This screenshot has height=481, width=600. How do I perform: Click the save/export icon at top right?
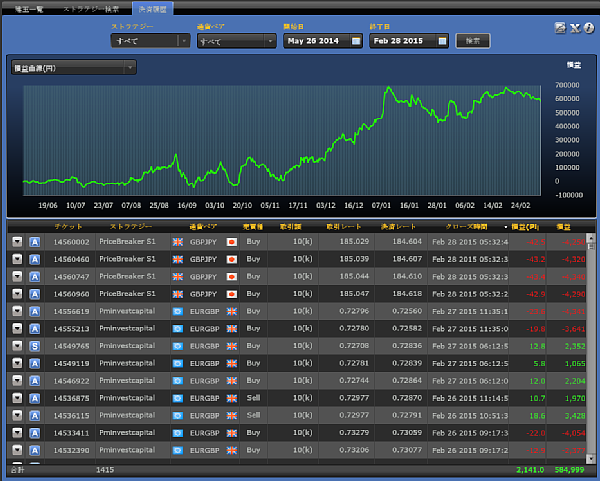click(x=560, y=27)
